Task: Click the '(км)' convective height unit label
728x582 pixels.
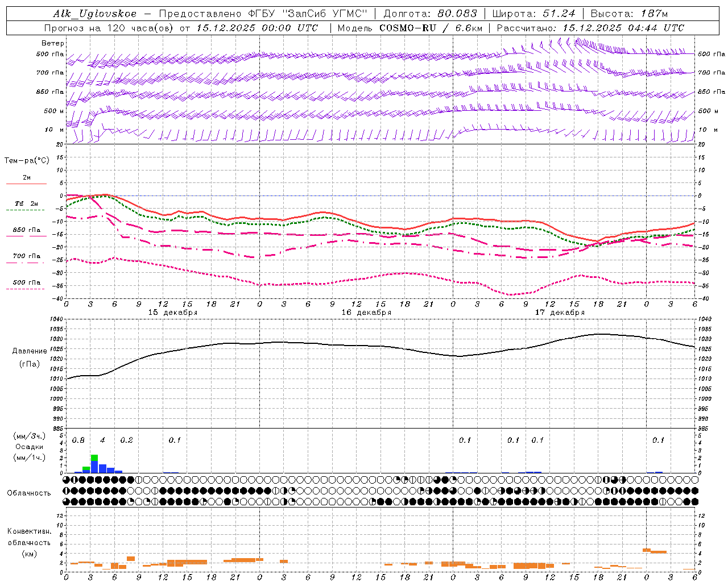Action: coord(29,554)
